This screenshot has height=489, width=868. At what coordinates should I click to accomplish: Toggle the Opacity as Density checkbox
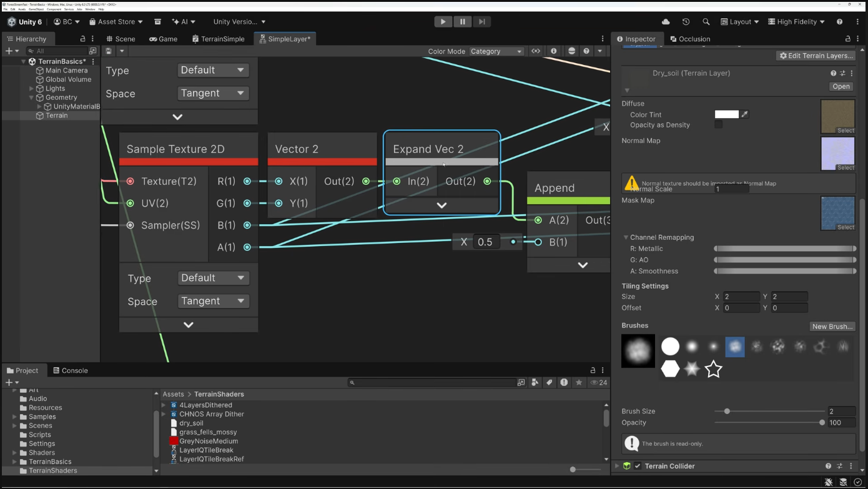tap(718, 125)
